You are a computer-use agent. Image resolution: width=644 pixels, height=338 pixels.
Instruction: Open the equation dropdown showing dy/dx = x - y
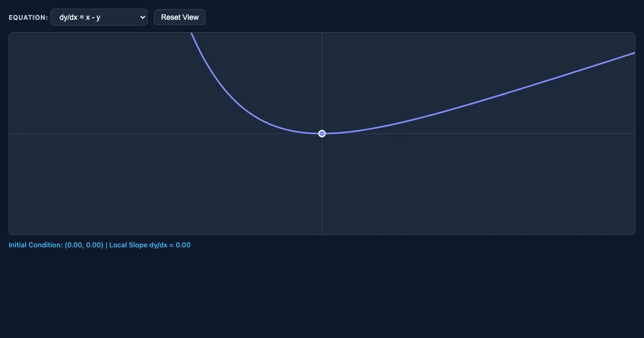99,17
